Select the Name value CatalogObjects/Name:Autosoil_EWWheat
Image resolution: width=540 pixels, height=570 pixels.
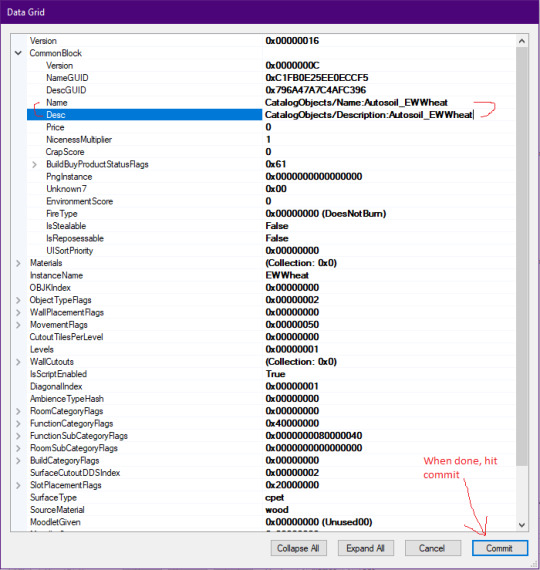tap(356, 103)
